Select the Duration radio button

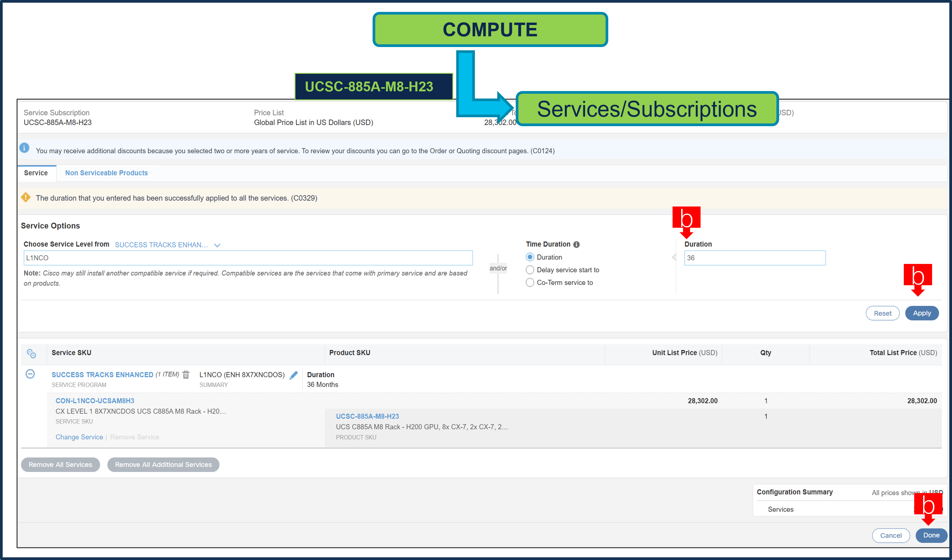530,257
